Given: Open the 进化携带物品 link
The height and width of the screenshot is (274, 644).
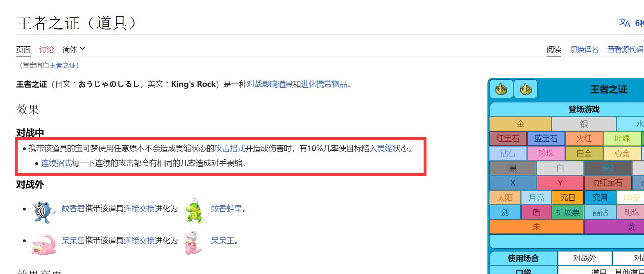Looking at the screenshot, I should 324,84.
